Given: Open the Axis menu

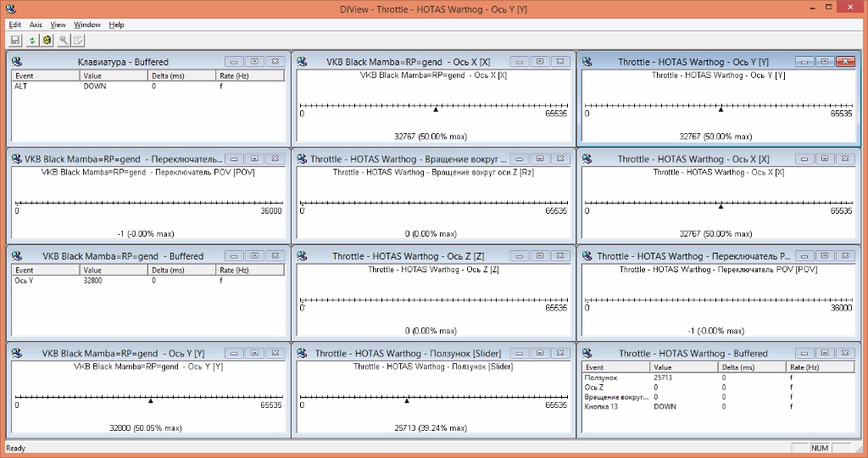Looking at the screenshot, I should 36,25.
